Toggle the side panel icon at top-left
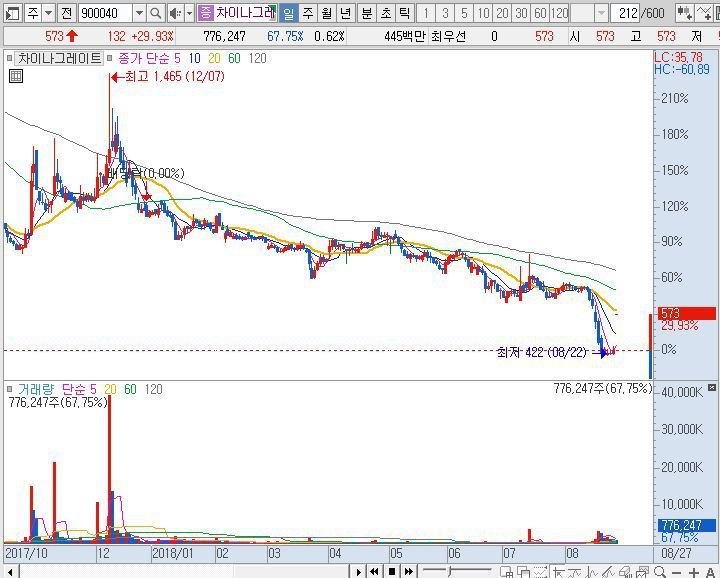This screenshot has width=720, height=578. coord(12,13)
